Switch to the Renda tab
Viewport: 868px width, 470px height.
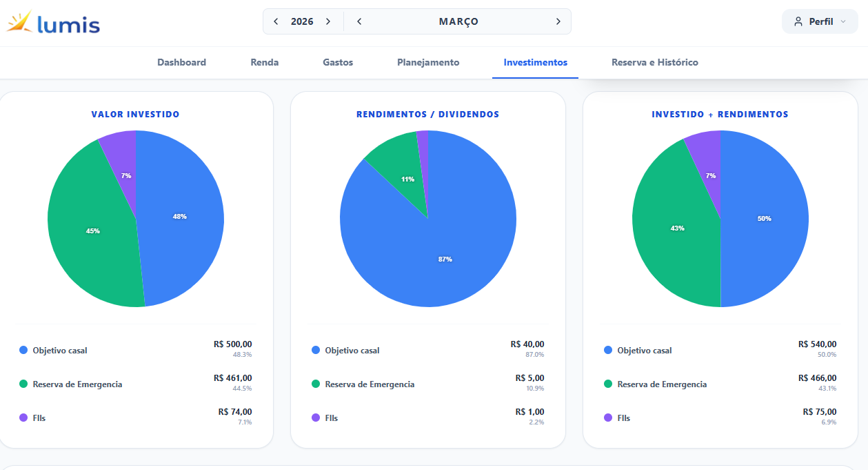tap(265, 62)
